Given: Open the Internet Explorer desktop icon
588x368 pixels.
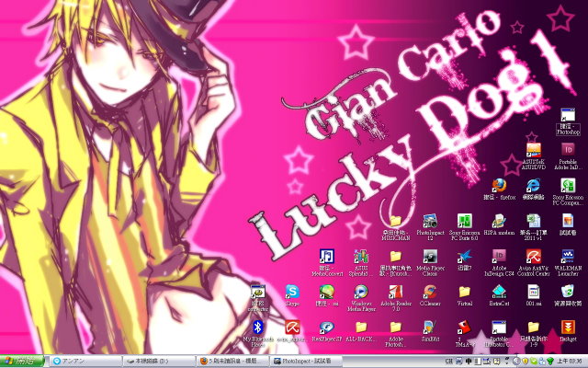Looking at the screenshot, I should (x=533, y=185).
